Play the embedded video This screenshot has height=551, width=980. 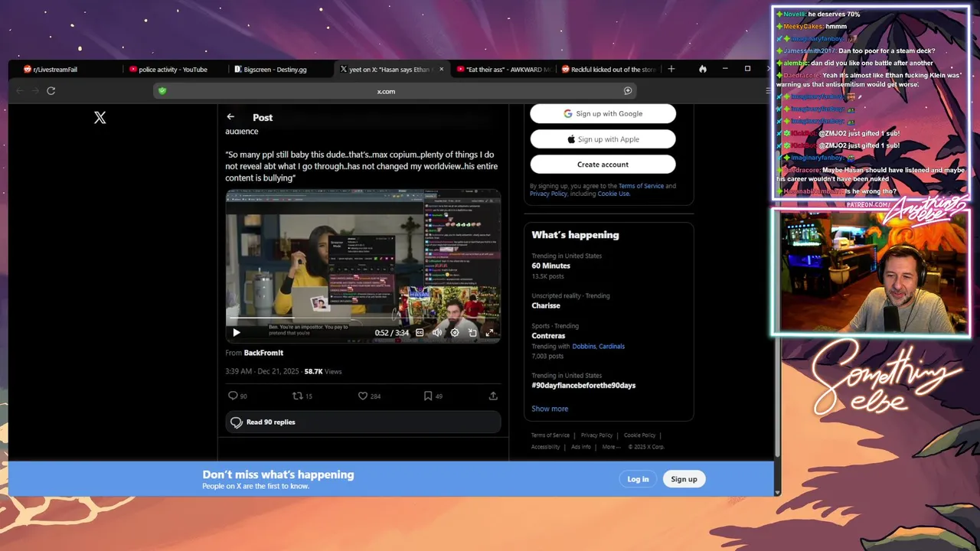tap(236, 332)
